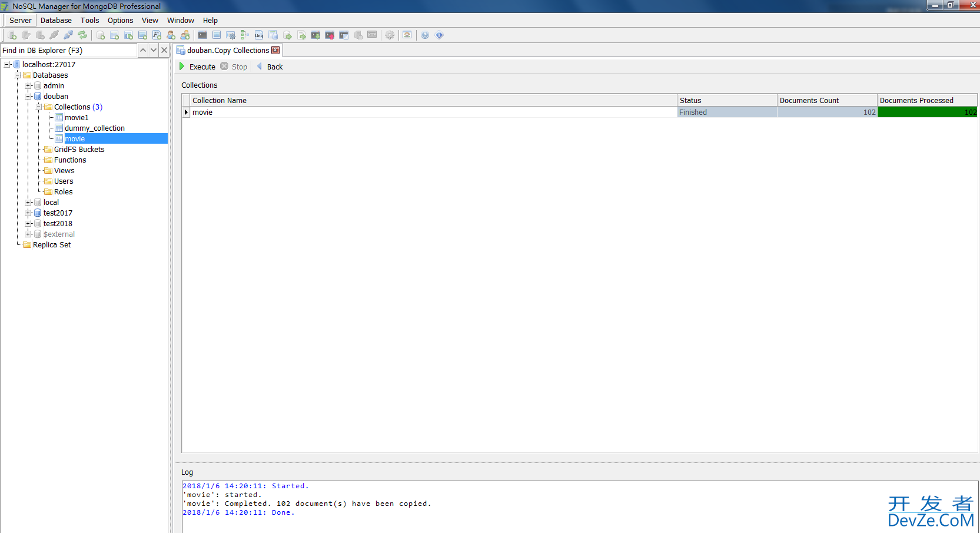Image resolution: width=980 pixels, height=533 pixels.
Task: Click the Back button
Action: tap(270, 67)
